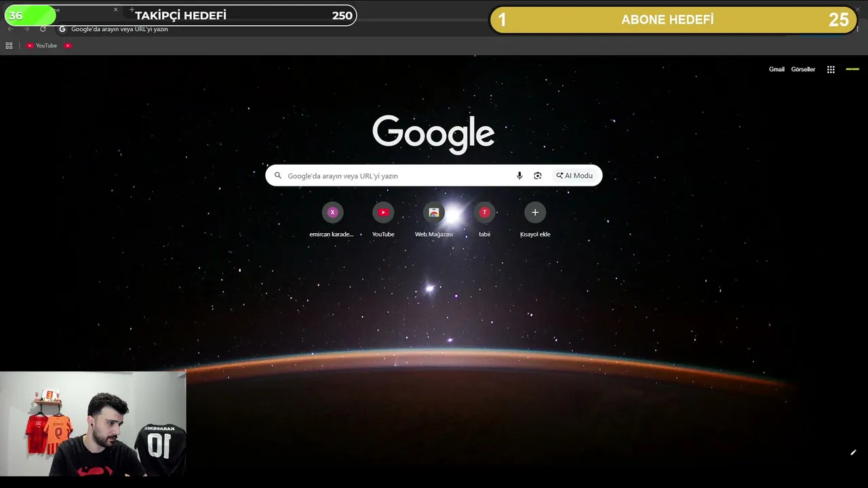This screenshot has height=488, width=868.
Task: Click the Google G icon in address bar
Action: click(62, 29)
